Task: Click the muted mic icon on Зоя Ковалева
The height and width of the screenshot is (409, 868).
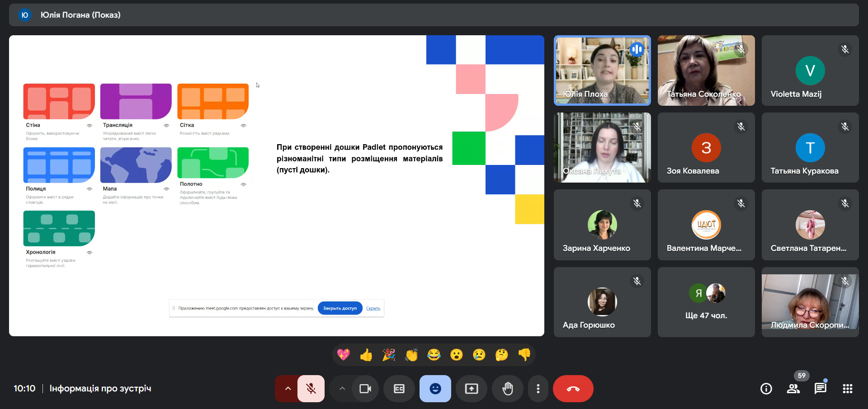Action: click(x=741, y=127)
